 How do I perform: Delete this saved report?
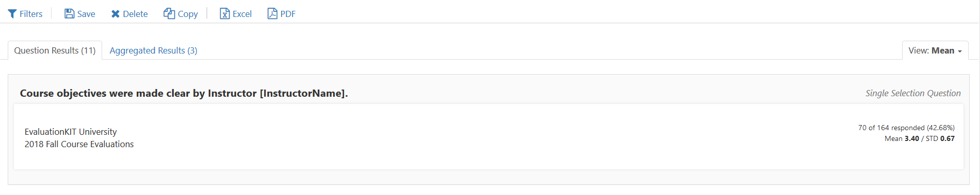pyautogui.click(x=129, y=14)
